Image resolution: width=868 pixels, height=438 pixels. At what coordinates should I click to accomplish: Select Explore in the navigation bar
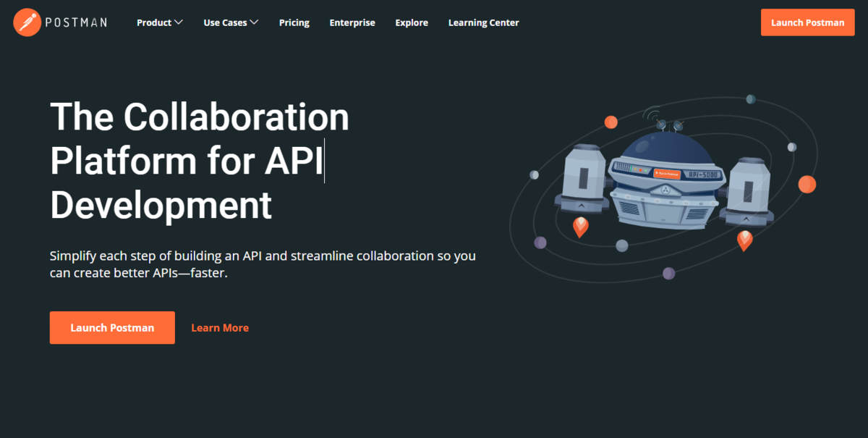tap(412, 22)
